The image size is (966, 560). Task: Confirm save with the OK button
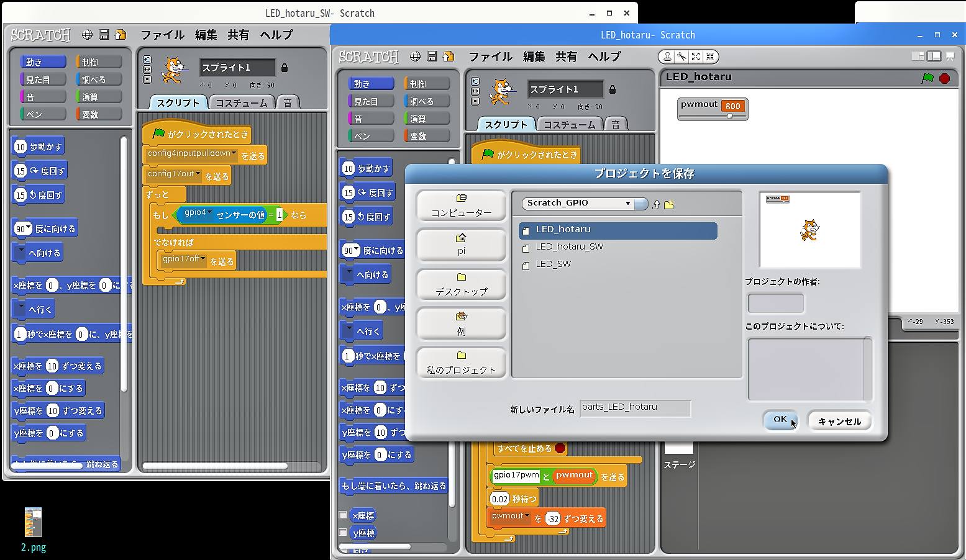point(780,420)
